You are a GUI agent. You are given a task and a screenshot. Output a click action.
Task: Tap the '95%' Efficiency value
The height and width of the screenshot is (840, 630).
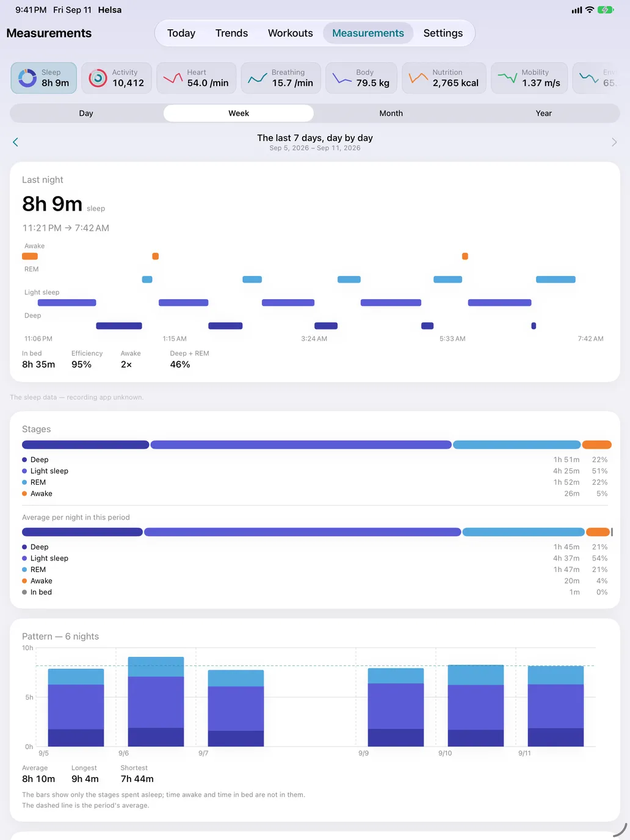[x=81, y=364]
